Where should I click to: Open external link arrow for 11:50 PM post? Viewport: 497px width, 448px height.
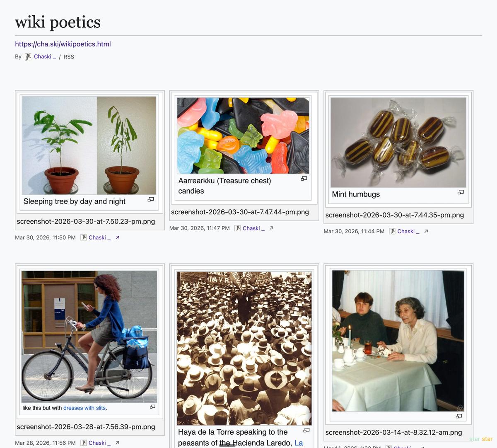click(x=118, y=237)
